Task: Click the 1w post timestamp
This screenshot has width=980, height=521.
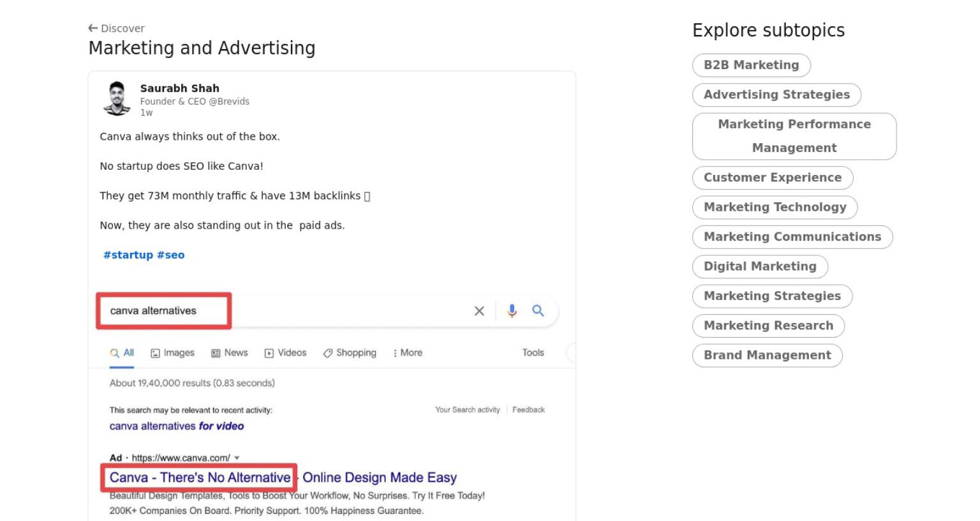Action: tap(146, 112)
